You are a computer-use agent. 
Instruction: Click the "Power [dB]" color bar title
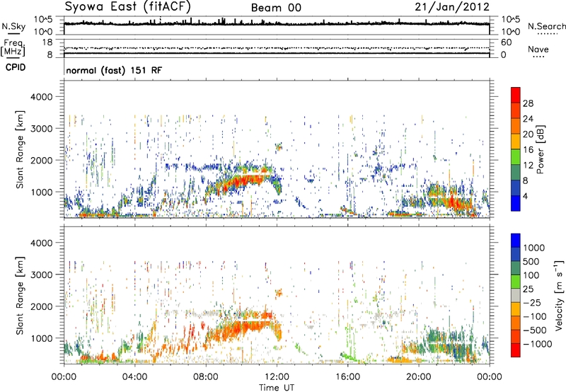click(x=540, y=149)
